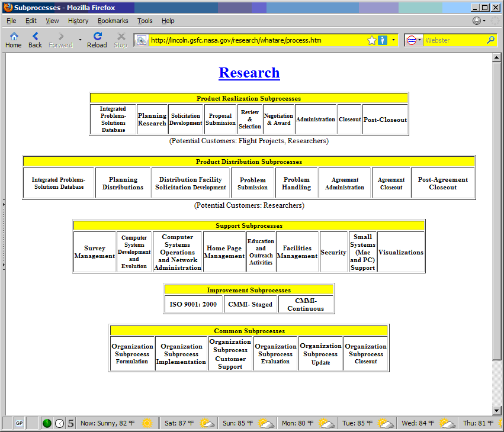Image resolution: width=504 pixels, height=432 pixels.
Task: Open the History menu
Action: coord(78,21)
